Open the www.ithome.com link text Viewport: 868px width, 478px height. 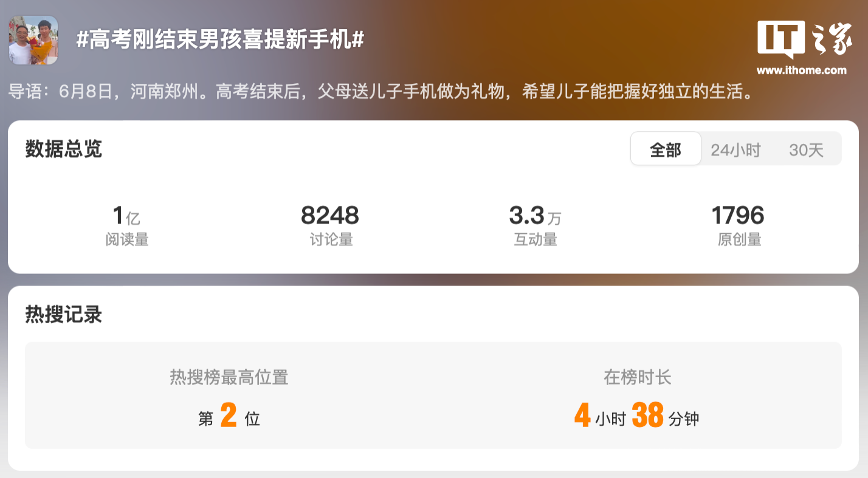[801, 70]
